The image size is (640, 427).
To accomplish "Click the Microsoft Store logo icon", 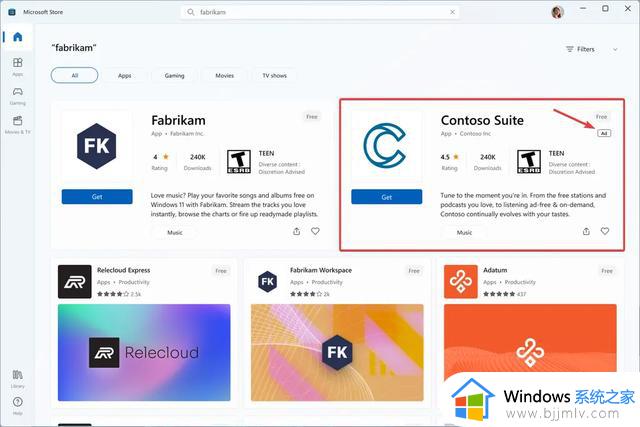I will (12, 12).
